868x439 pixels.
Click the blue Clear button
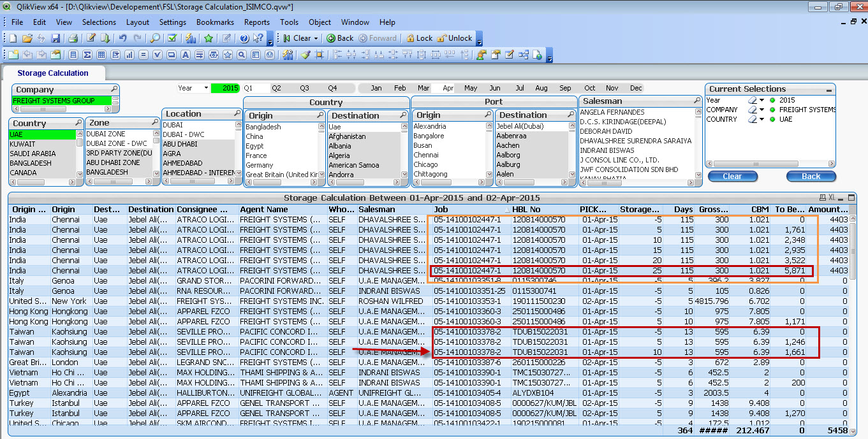coord(732,176)
